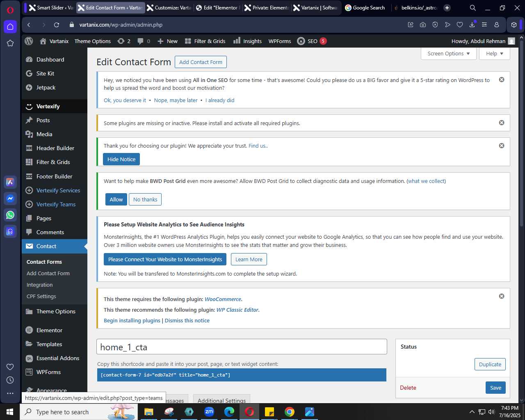Open updates icon showing 2
Viewport: 525px width, 420px height.
pyautogui.click(x=123, y=41)
